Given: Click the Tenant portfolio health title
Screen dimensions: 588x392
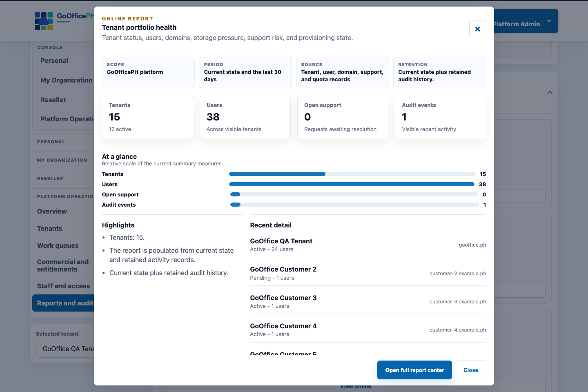Looking at the screenshot, I should (139, 27).
